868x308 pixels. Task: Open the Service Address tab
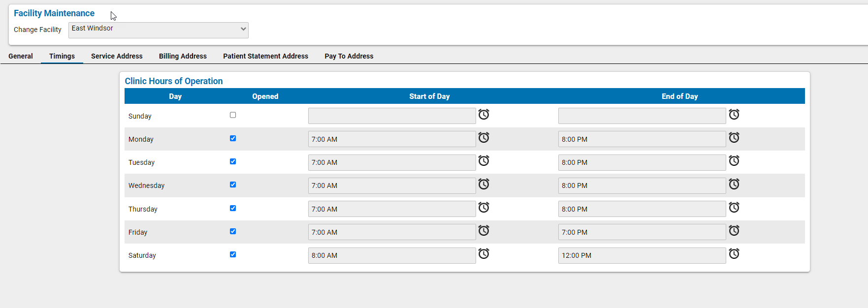pyautogui.click(x=116, y=56)
